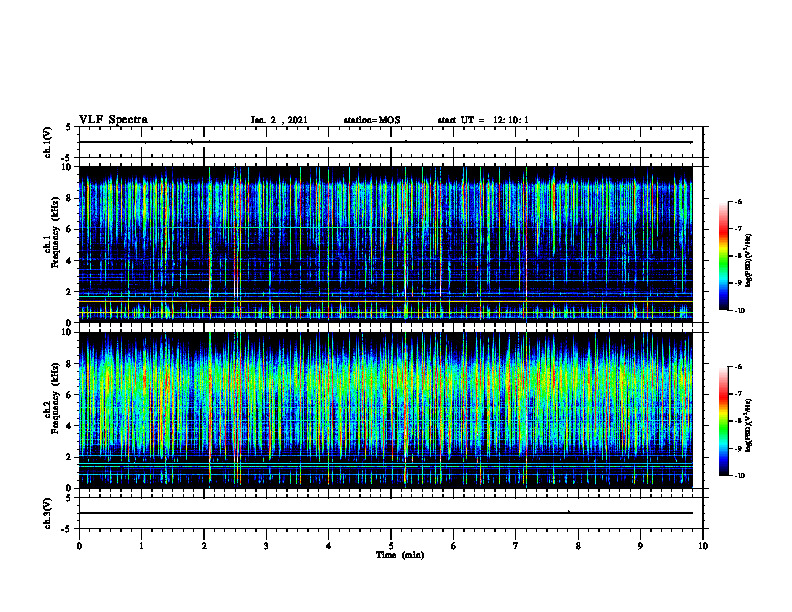Viewport: 792px width, 612px height.
Task: Click time axis tick label "5"
Action: click(x=391, y=546)
